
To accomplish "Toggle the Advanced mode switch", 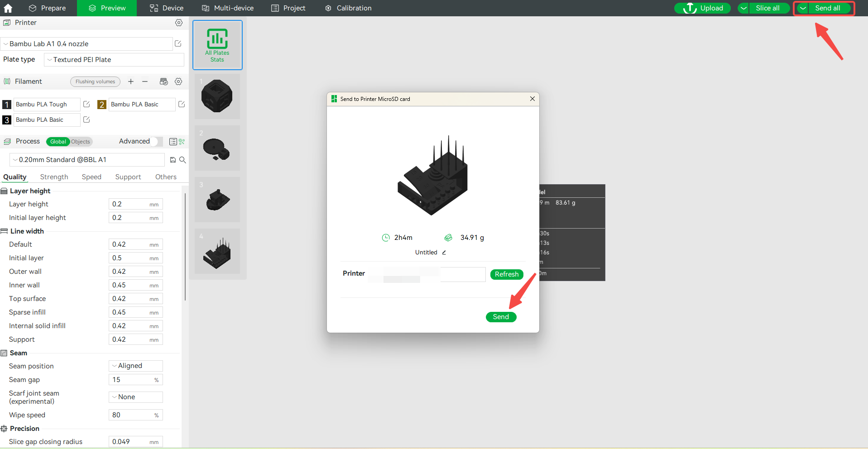I will click(156, 141).
